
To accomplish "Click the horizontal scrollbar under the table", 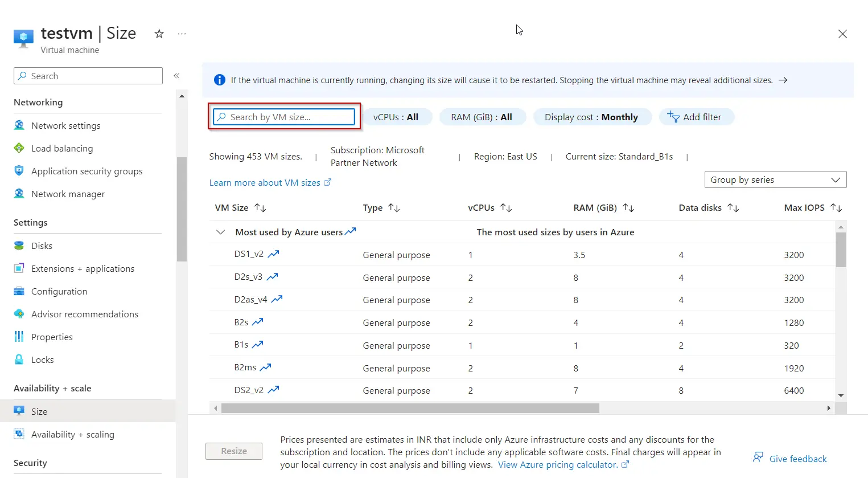I will pyautogui.click(x=410, y=408).
